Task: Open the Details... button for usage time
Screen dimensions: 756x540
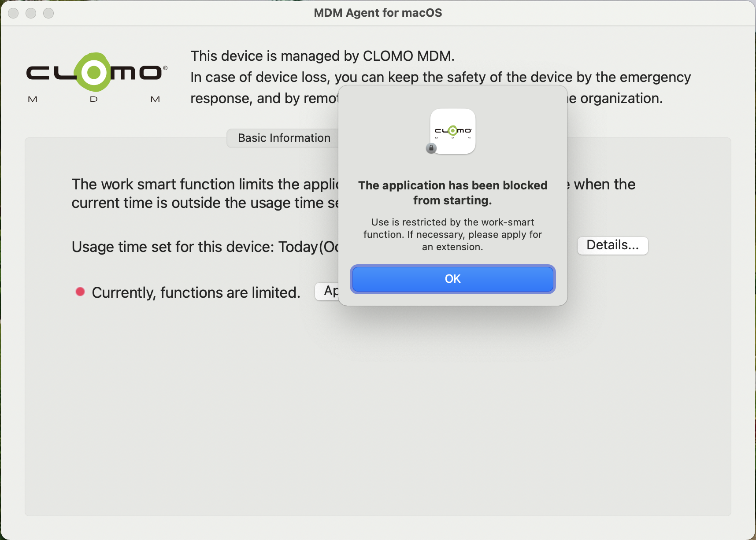Action: [612, 245]
